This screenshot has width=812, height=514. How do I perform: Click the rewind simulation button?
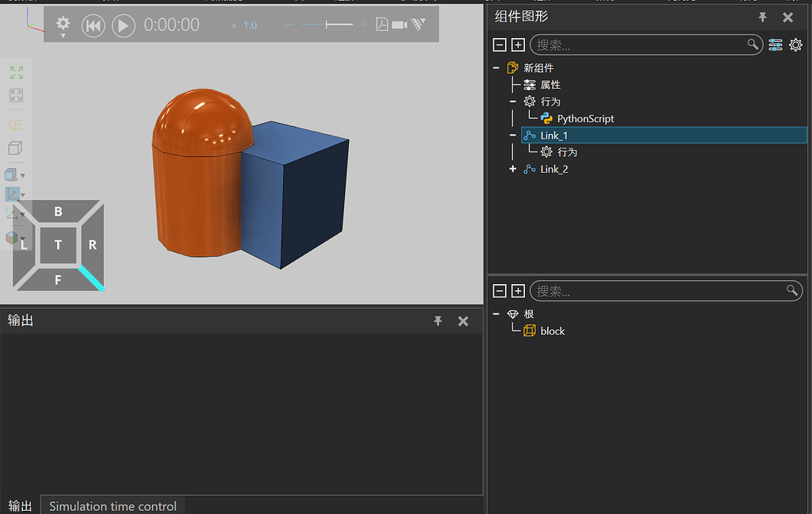click(x=93, y=25)
